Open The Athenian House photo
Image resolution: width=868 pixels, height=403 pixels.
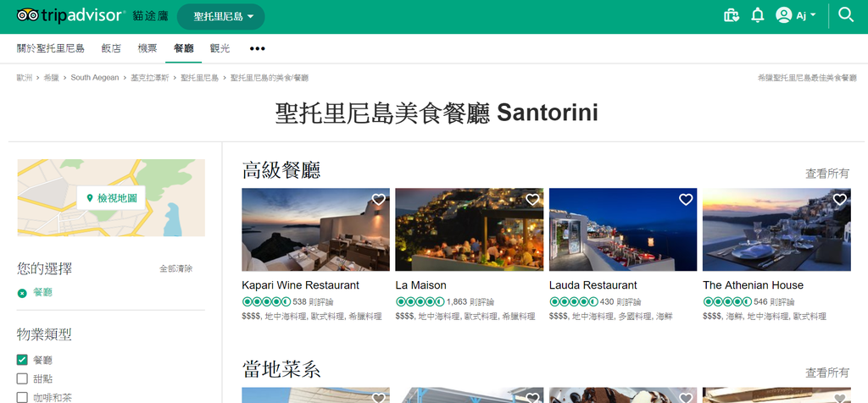[x=776, y=229]
